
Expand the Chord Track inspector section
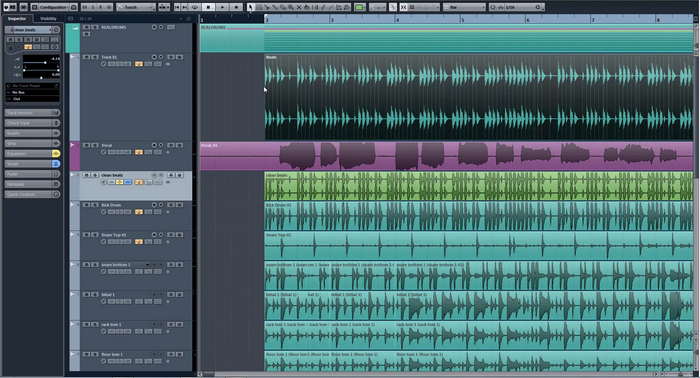29,123
